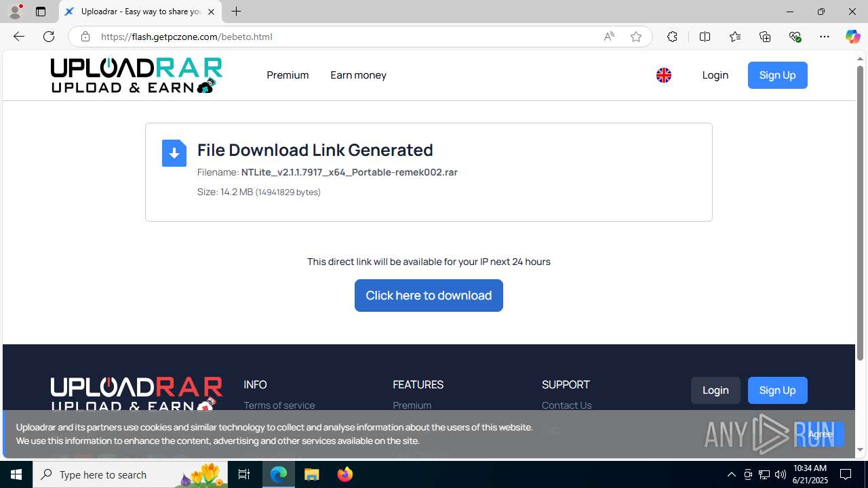Open network tray icon
Screen dimensions: 868x488
coord(764,474)
